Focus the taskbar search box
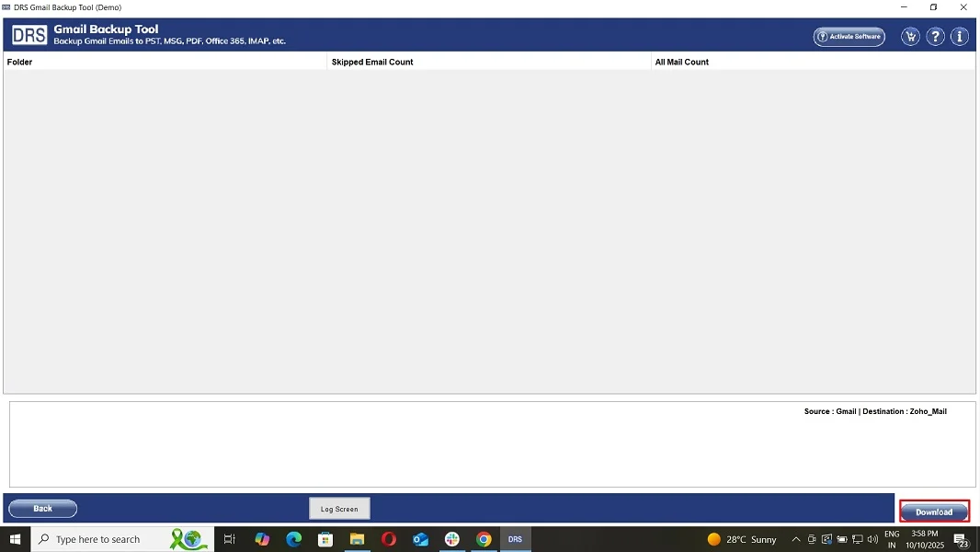This screenshot has width=980, height=552. 122,539
